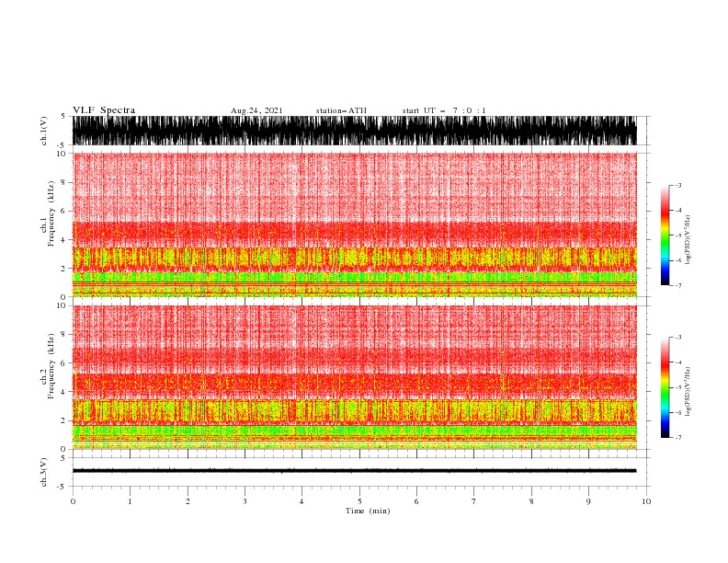728x563 pixels.
Task: Select the "Time (min)" x-axis label
Action: click(x=368, y=511)
